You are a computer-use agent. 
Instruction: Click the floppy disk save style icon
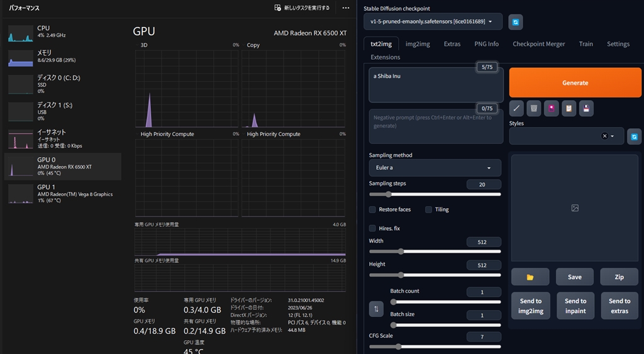coord(586,108)
